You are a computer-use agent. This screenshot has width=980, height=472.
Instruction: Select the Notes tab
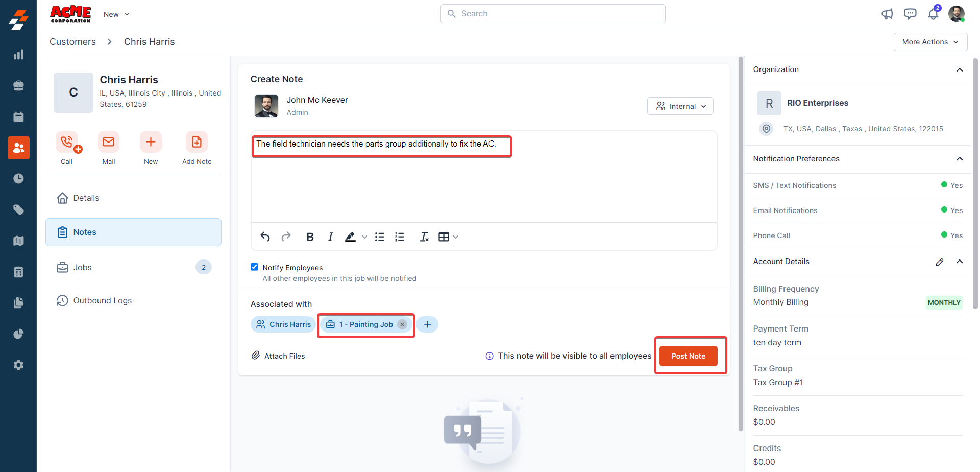[133, 232]
